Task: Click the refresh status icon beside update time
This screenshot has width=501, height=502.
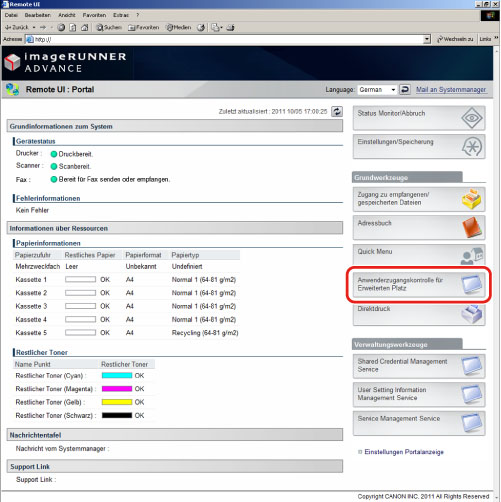Action: click(337, 111)
